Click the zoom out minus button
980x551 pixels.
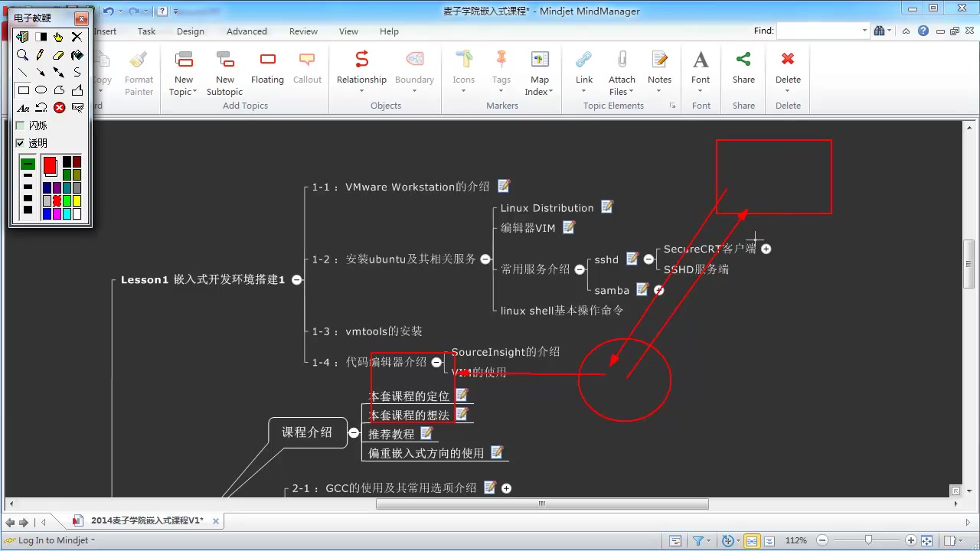pyautogui.click(x=822, y=540)
